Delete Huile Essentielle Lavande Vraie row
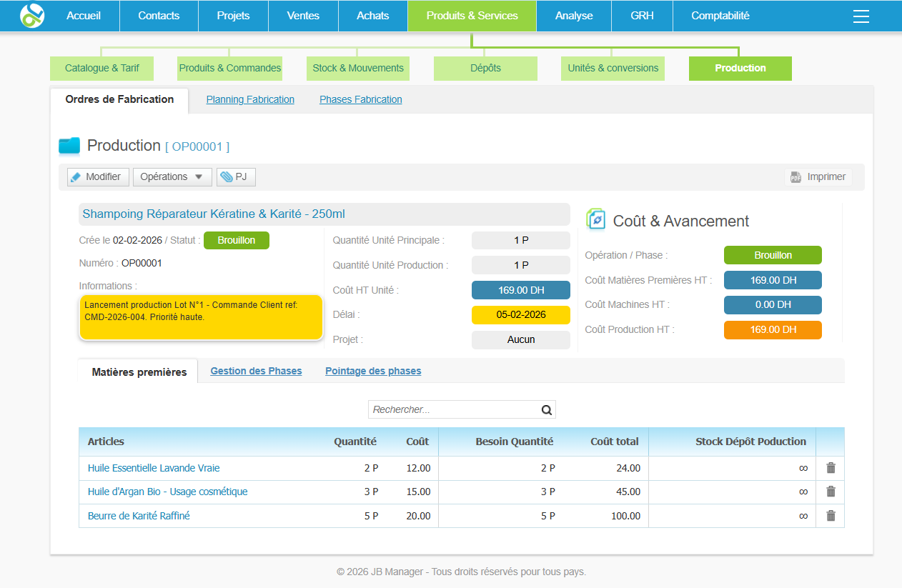The height and width of the screenshot is (588, 902). (x=831, y=468)
